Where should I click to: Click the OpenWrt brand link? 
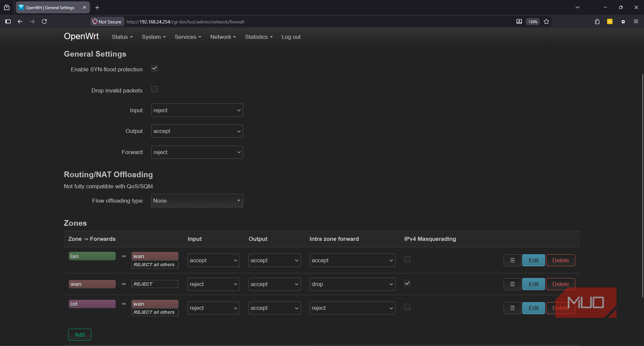pyautogui.click(x=81, y=36)
